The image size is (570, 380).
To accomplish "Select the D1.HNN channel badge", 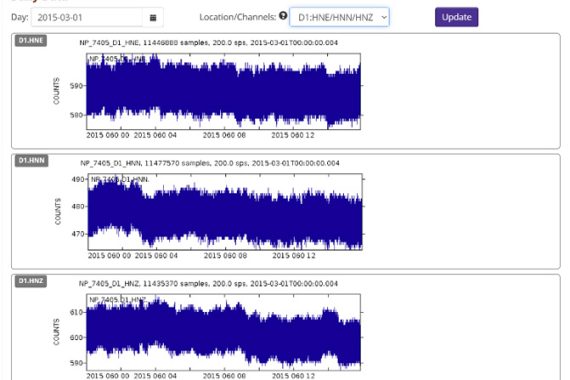I will tap(31, 161).
